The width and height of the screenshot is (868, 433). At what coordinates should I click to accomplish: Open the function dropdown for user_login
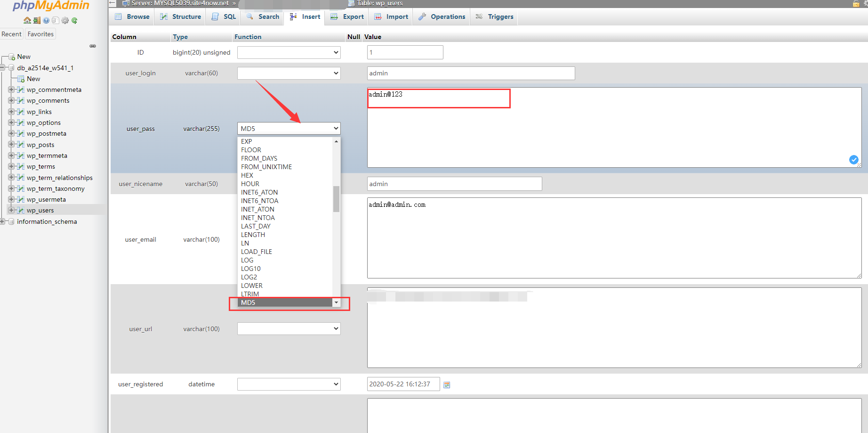[x=289, y=73]
